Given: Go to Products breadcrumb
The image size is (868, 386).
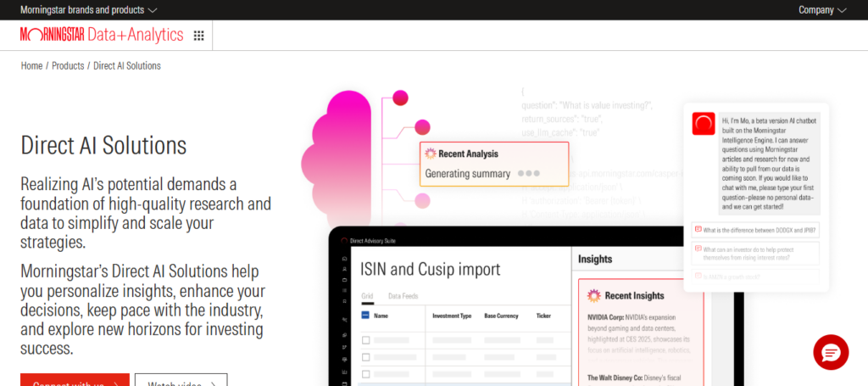Looking at the screenshot, I should (68, 66).
